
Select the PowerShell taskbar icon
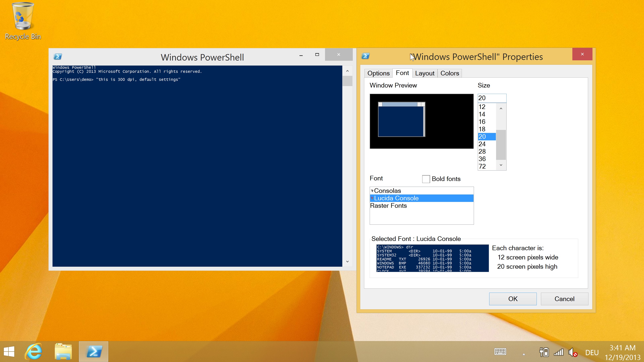click(94, 352)
